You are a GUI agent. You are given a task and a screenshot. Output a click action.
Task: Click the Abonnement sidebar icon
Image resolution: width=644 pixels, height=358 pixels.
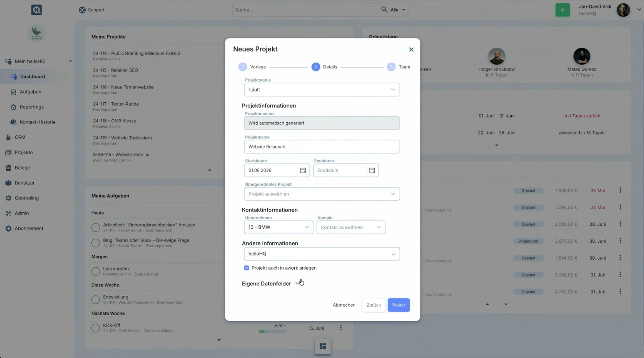coord(8,228)
